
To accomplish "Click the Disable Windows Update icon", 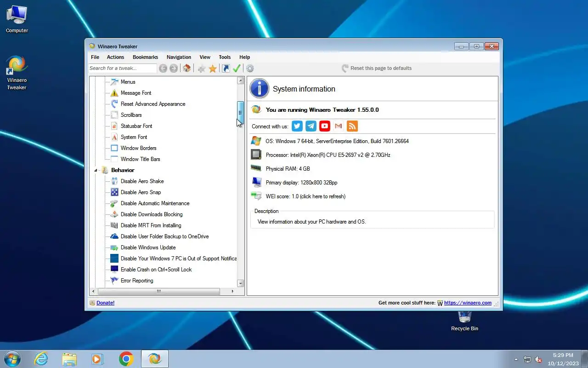I will pos(114,247).
